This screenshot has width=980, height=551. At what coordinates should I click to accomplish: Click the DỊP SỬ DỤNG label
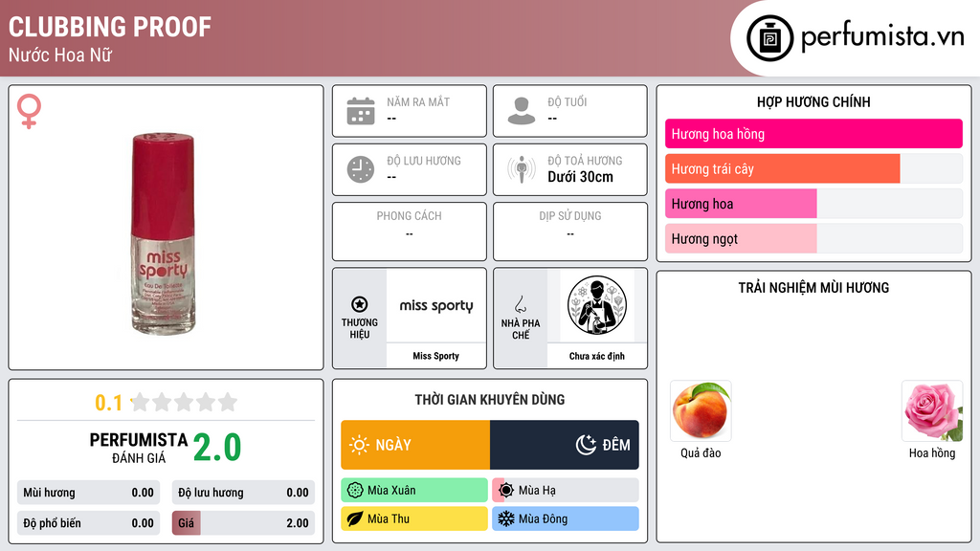point(570,216)
